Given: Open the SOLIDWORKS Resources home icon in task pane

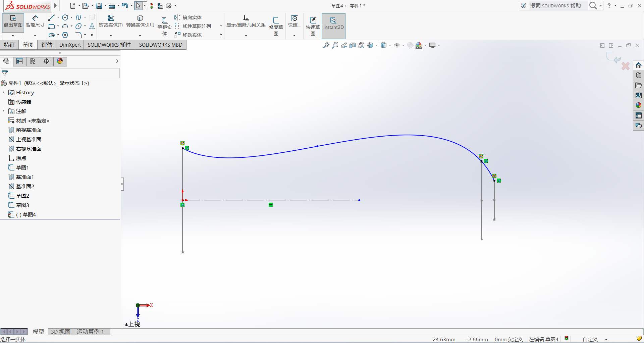Looking at the screenshot, I should [x=639, y=65].
